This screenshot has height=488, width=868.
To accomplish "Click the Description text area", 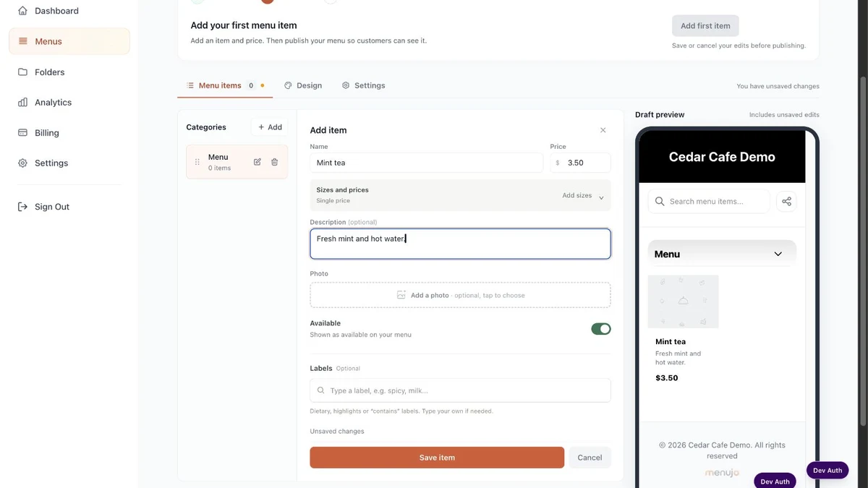I will pos(461,244).
